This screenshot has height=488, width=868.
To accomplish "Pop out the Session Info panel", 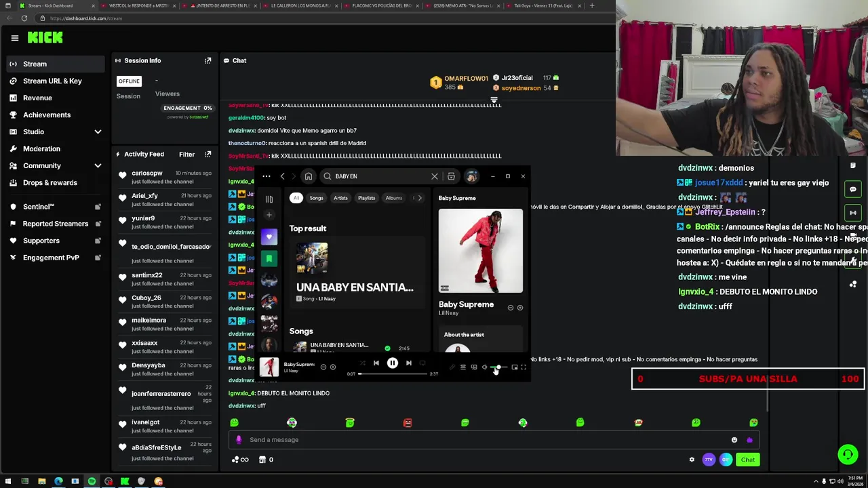I will (208, 60).
